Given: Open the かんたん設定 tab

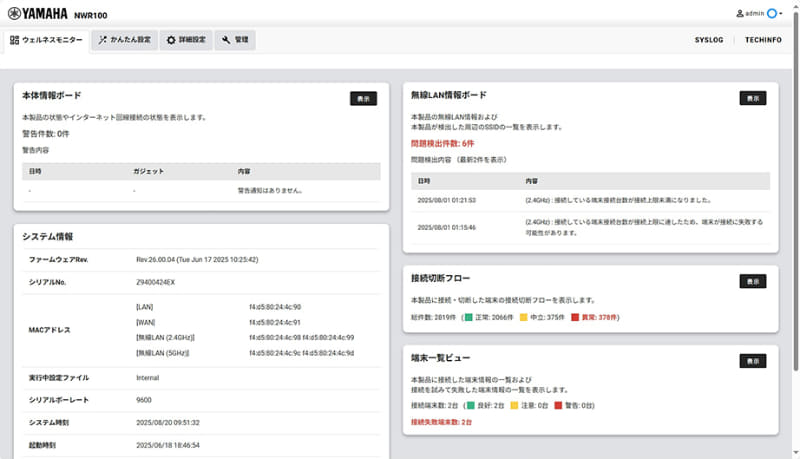Looking at the screenshot, I should pos(125,40).
